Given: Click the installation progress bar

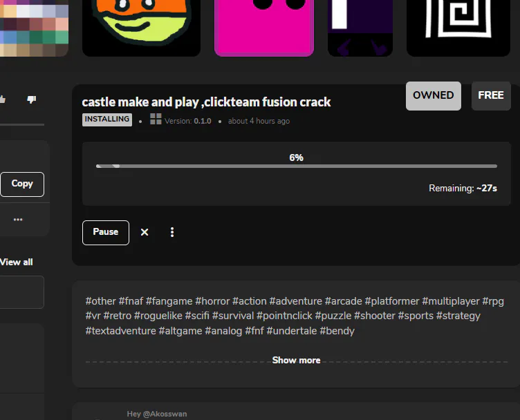Looking at the screenshot, I should click(297, 166).
